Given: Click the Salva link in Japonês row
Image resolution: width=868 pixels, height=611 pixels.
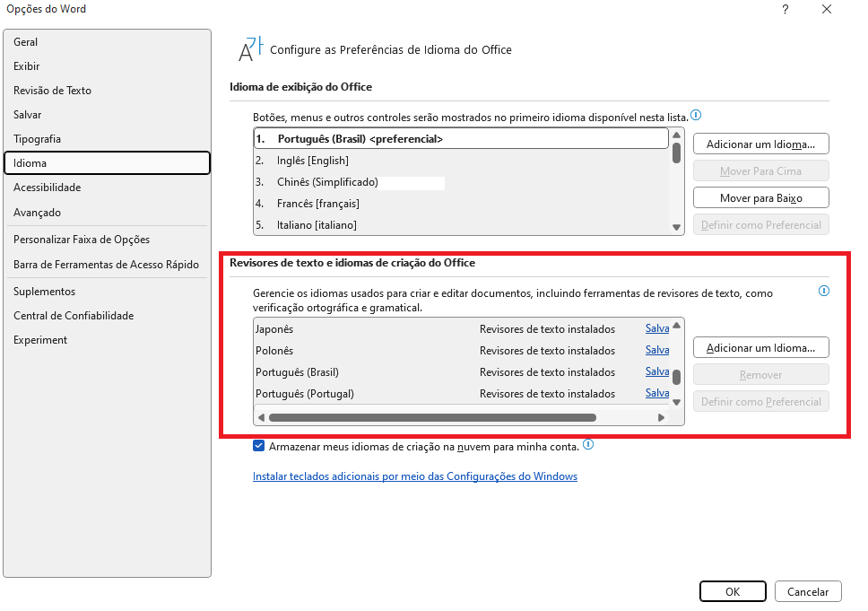Looking at the screenshot, I should point(657,328).
